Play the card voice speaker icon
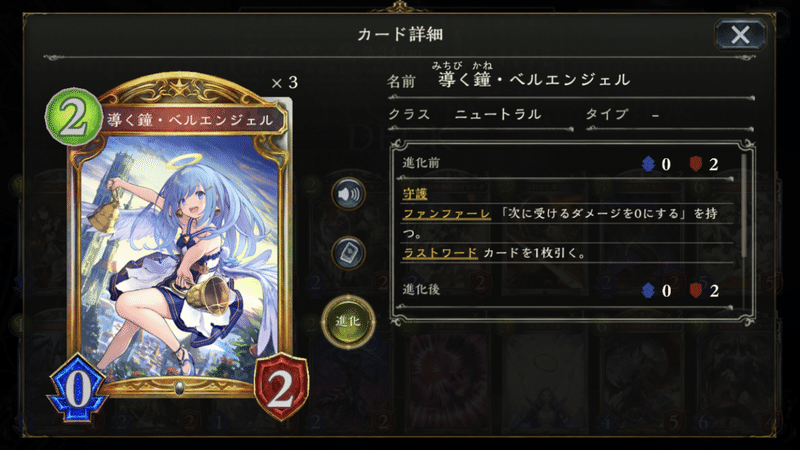 coord(348,194)
